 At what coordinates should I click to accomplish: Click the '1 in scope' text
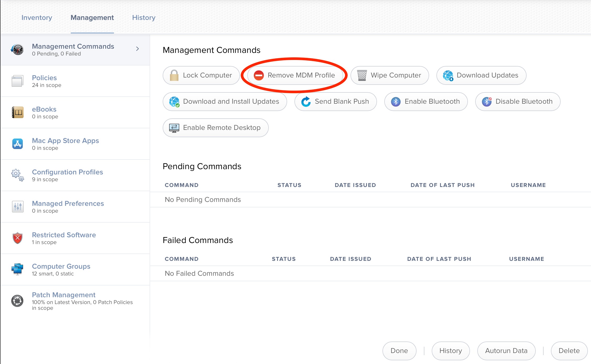[x=44, y=242]
